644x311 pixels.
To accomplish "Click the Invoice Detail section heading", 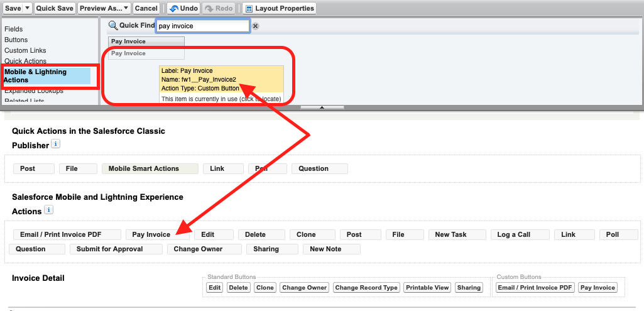I will click(x=38, y=278).
